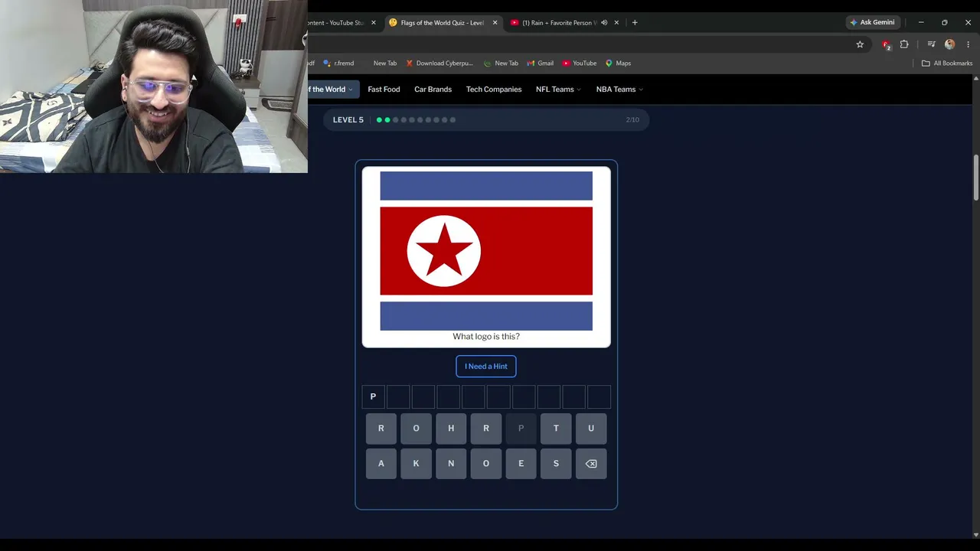Image resolution: width=980 pixels, height=551 pixels.
Task: Open the New Tab bookmark beside Gmail
Action: click(501, 64)
